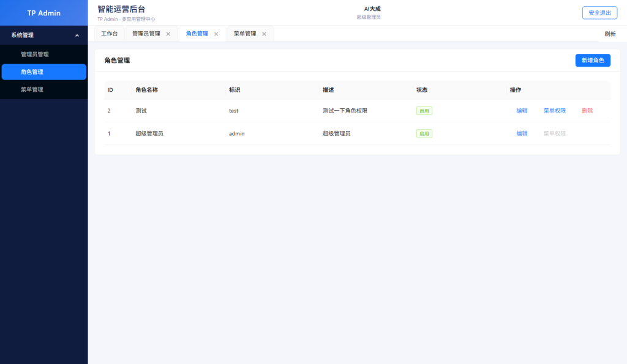Close the 菜单管理 tab
The height and width of the screenshot is (364, 627).
click(x=264, y=34)
